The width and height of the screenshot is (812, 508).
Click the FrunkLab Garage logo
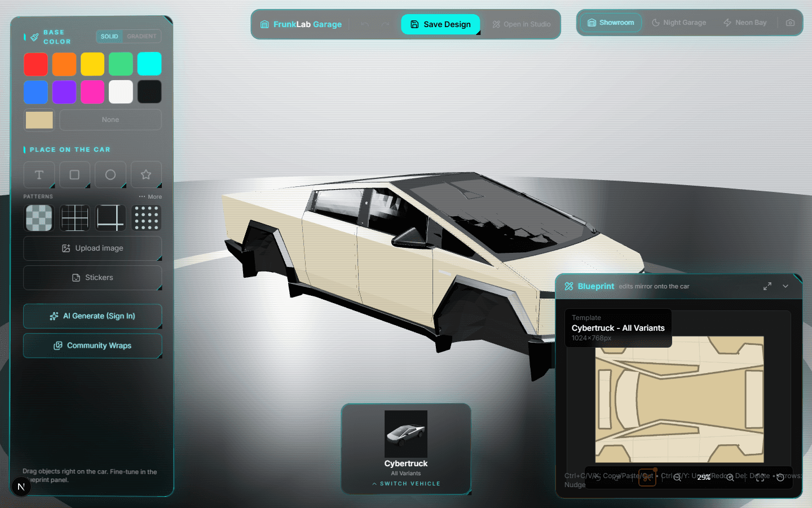(x=301, y=24)
